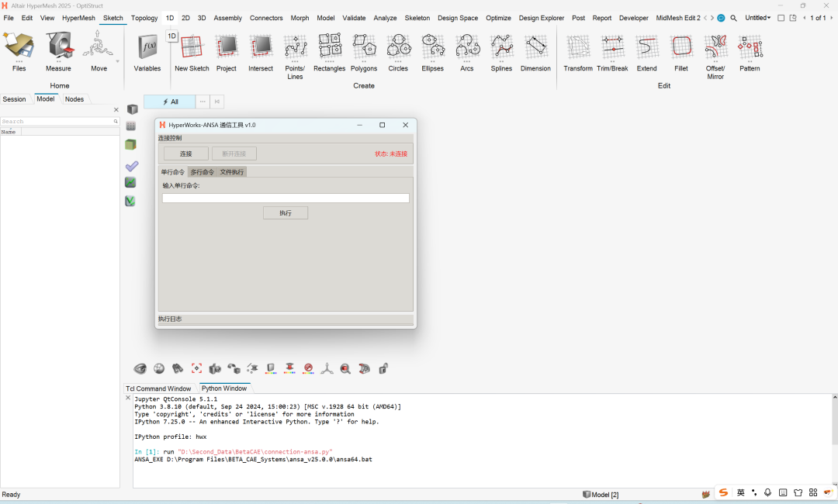Open the Measure tool

click(x=58, y=48)
